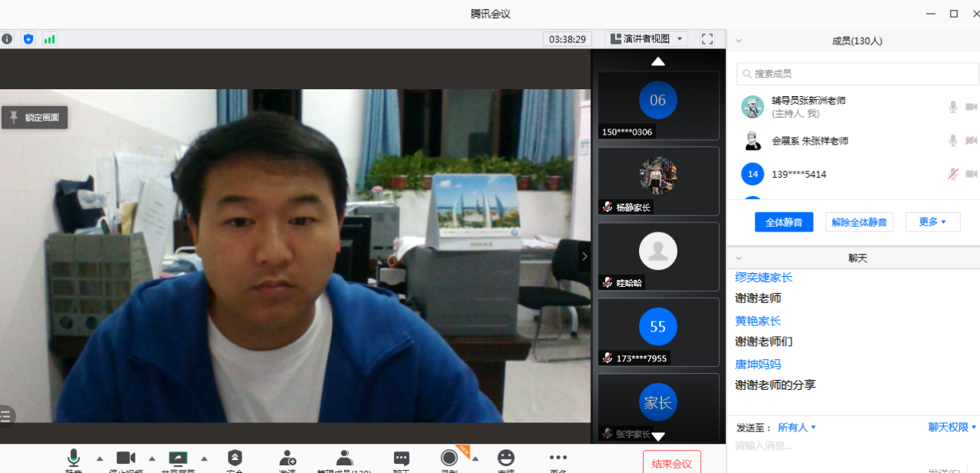Viewport: 980px width, 473px height.
Task: Click the record icon
Action: [449, 458]
